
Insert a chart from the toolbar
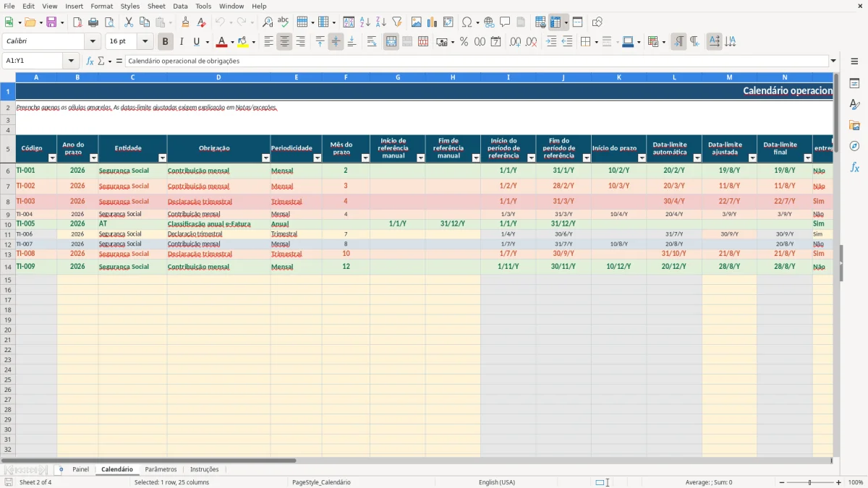pos(433,22)
